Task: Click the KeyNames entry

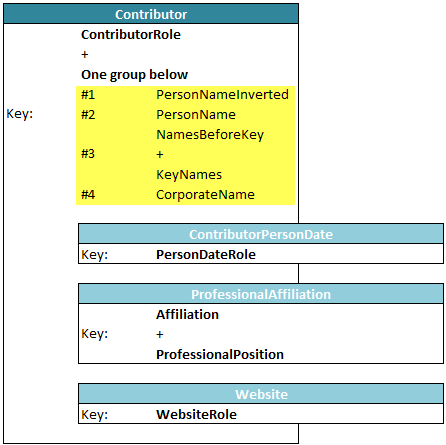Action: pyautogui.click(x=189, y=175)
